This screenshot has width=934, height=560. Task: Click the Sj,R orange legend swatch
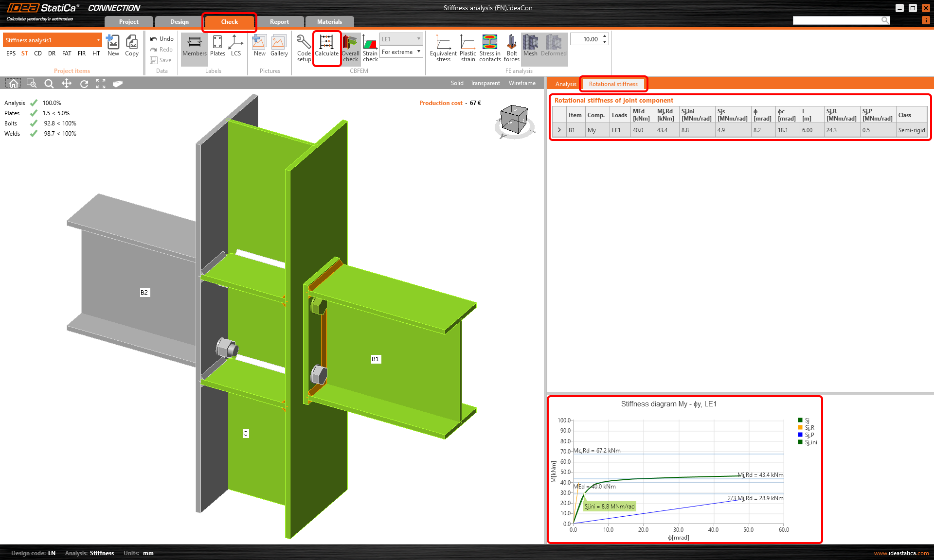tap(800, 428)
